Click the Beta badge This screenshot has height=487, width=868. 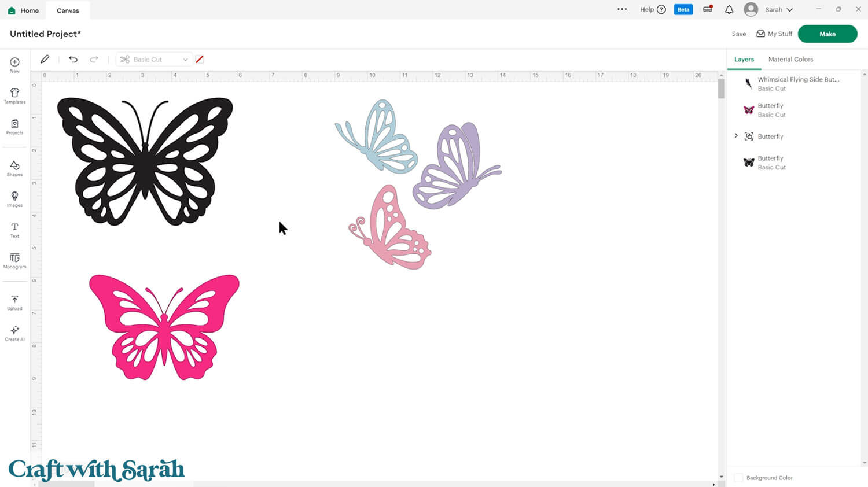[x=683, y=9]
